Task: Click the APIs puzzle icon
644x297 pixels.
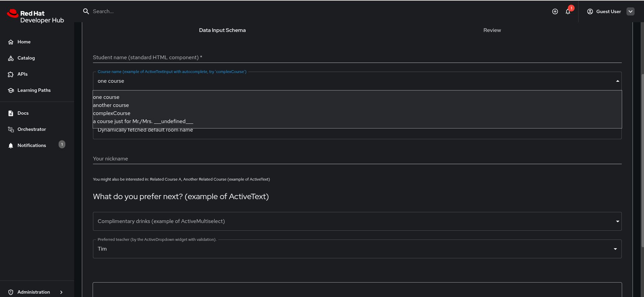Action: coord(11,74)
